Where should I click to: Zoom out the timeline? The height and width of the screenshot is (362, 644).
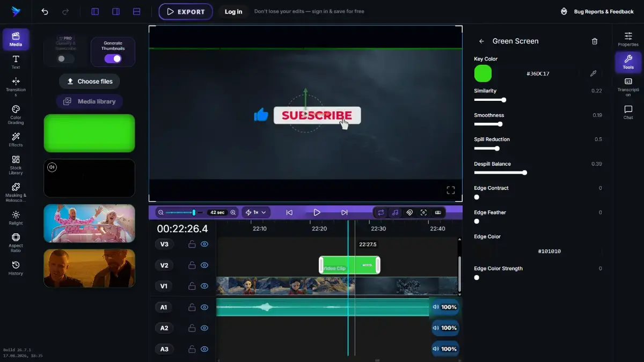(x=161, y=212)
